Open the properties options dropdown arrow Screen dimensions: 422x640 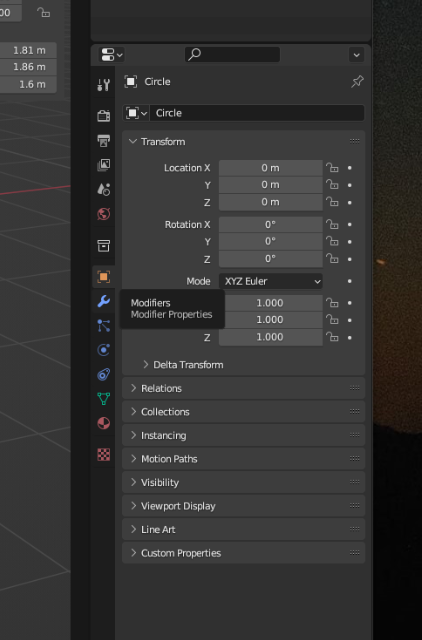click(x=356, y=55)
